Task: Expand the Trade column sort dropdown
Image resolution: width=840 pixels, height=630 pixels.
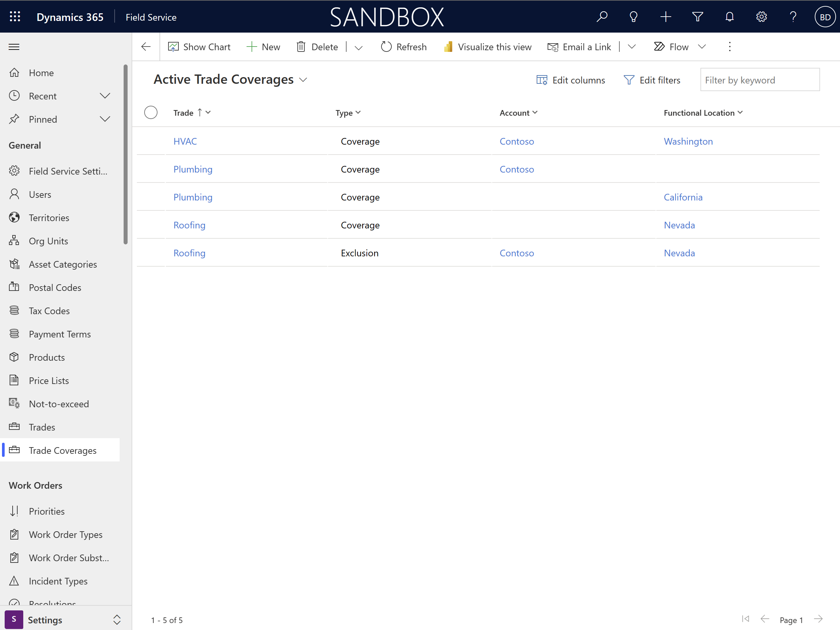Action: click(209, 112)
